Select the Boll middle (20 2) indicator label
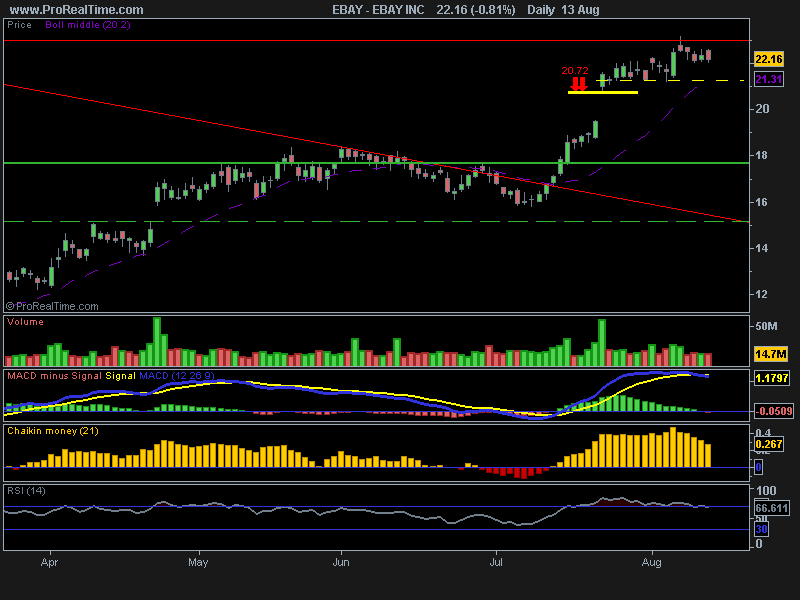Image resolution: width=800 pixels, height=600 pixels. [88, 24]
